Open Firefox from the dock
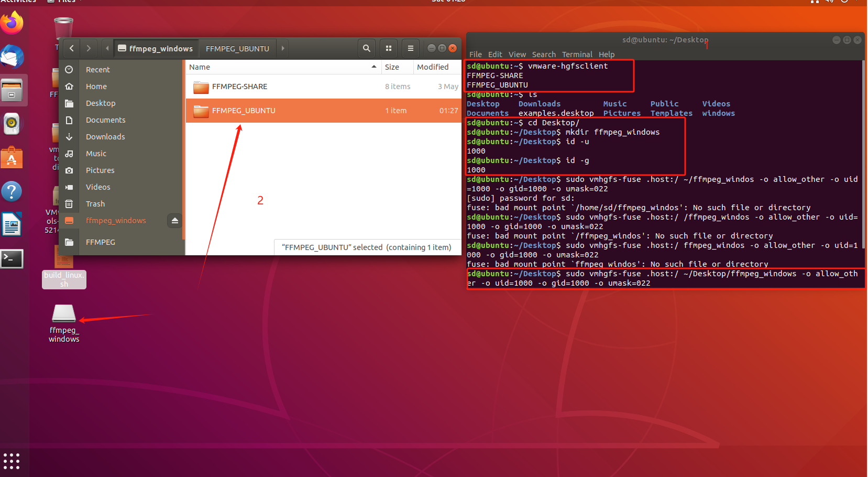The width and height of the screenshot is (868, 477). pos(12,23)
